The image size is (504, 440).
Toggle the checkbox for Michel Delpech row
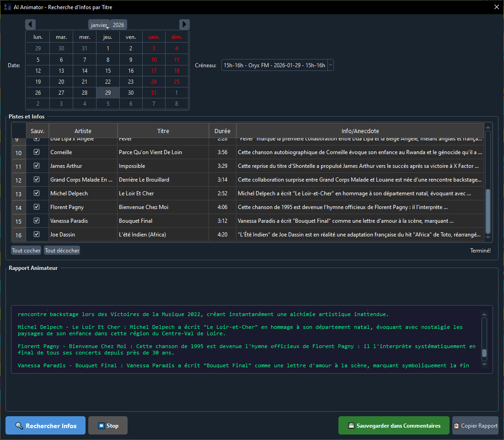(37, 193)
